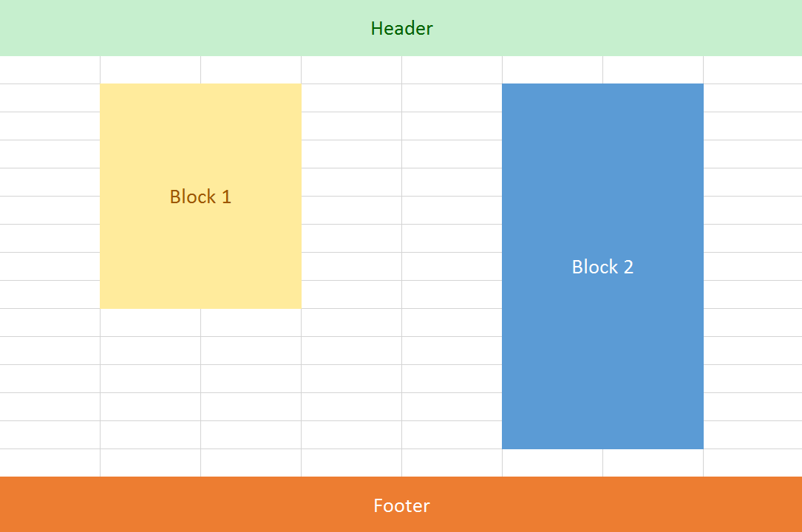Select cell immediately right of Block 1's top row
Screen dimensions: 802x532
[351, 98]
